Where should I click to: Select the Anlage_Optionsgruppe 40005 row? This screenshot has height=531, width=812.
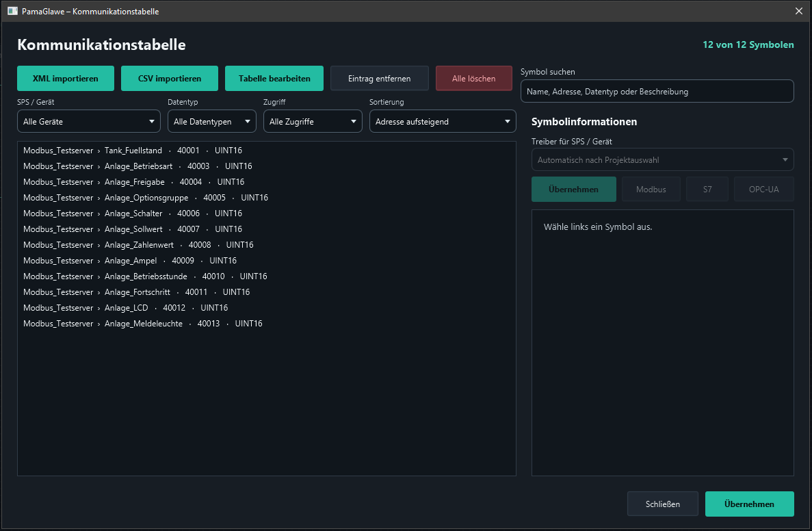(x=267, y=197)
